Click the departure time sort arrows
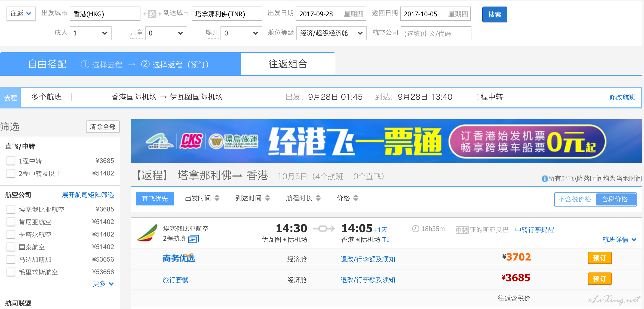 217,198
